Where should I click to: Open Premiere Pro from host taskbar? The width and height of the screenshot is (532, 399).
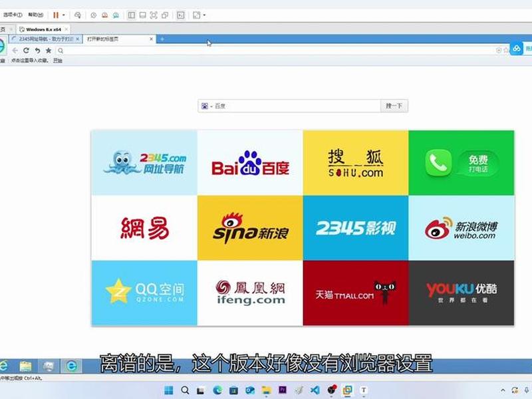tap(283, 390)
